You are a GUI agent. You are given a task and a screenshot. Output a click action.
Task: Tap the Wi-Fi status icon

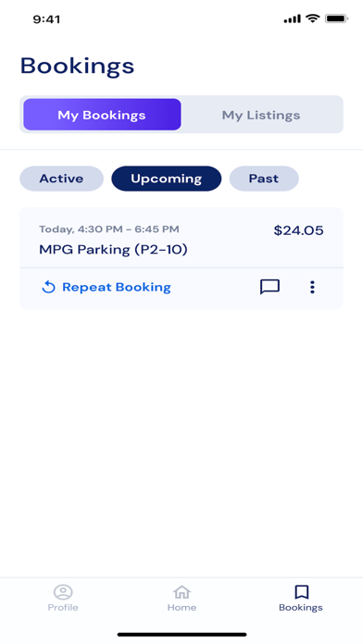[x=313, y=19]
